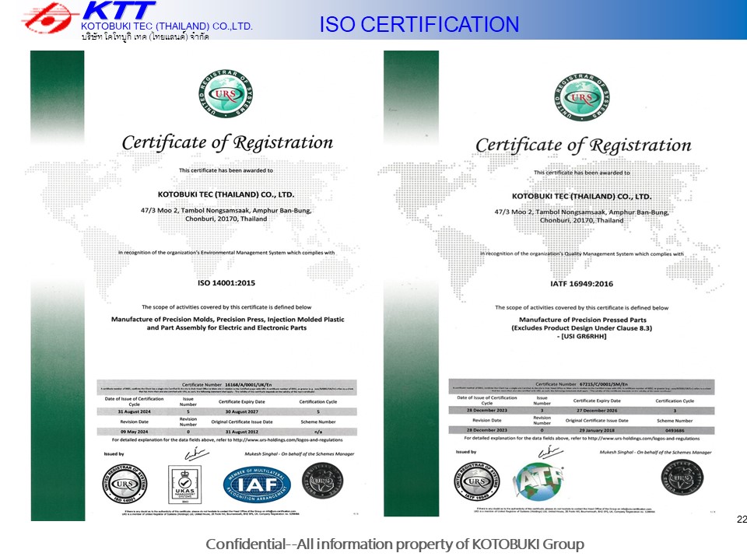The height and width of the screenshot is (560, 747).
Task: Select the "47/3 Moo 2" address line on IATF 16949 certificate
Action: (581, 212)
